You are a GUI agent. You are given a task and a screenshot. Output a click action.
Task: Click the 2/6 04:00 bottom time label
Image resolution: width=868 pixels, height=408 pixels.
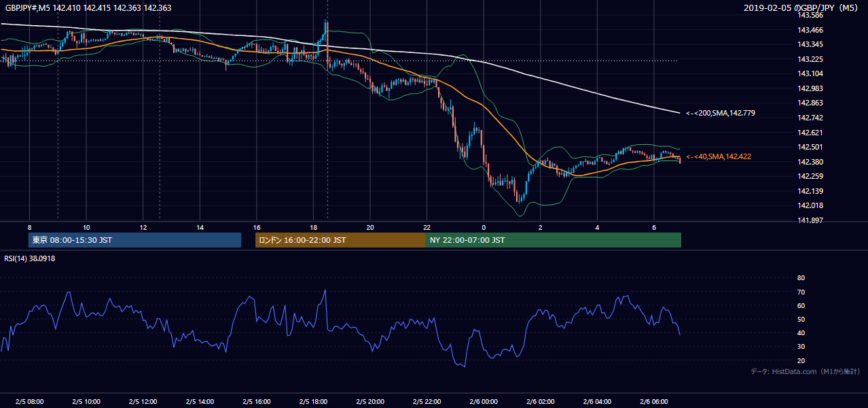[597, 401]
